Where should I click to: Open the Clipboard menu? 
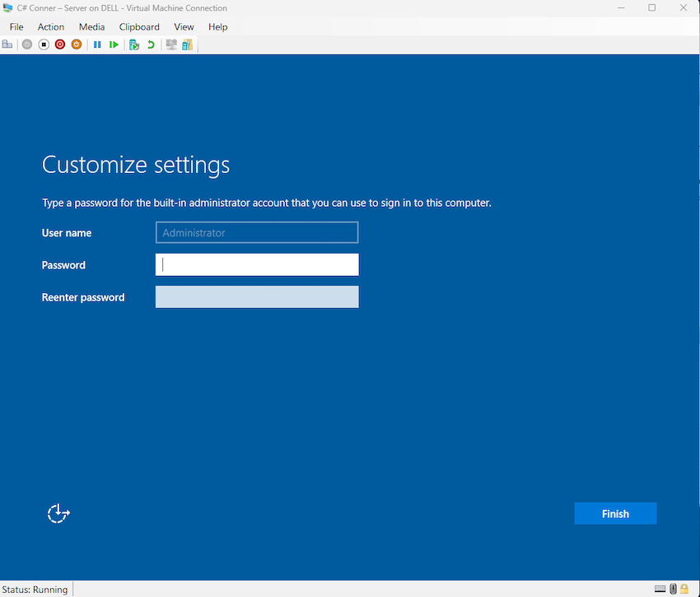(x=138, y=26)
